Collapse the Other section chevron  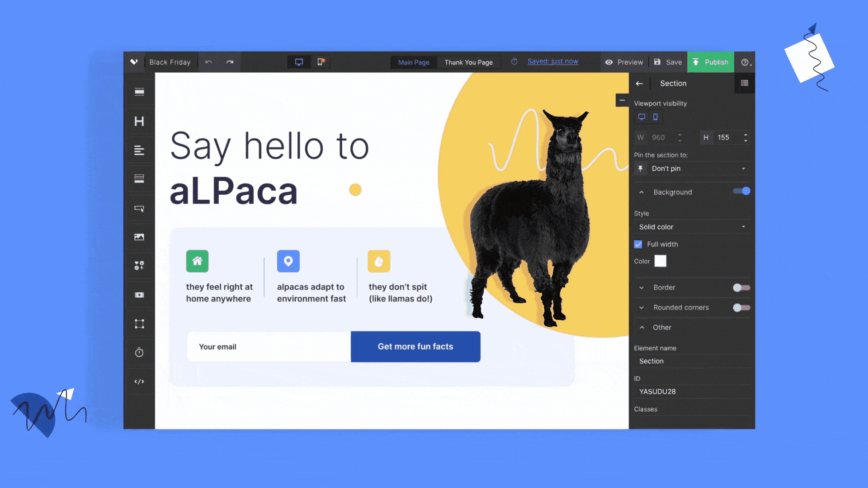(x=642, y=328)
